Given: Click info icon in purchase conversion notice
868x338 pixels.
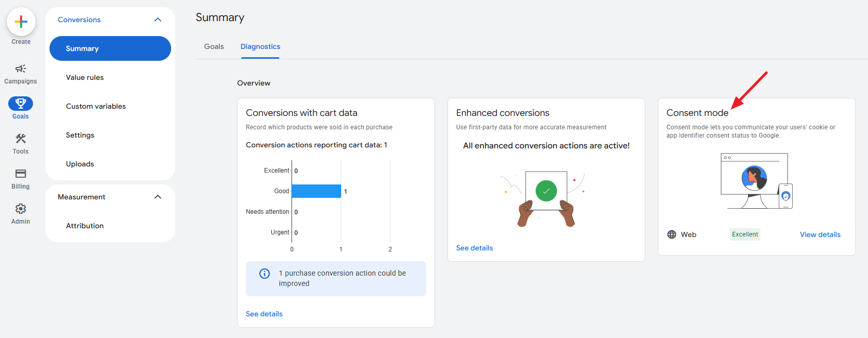Looking at the screenshot, I should 264,274.
